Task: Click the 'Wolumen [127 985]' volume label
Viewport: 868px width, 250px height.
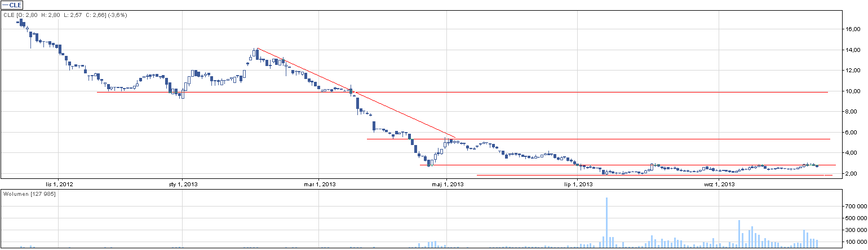Action: pos(29,194)
